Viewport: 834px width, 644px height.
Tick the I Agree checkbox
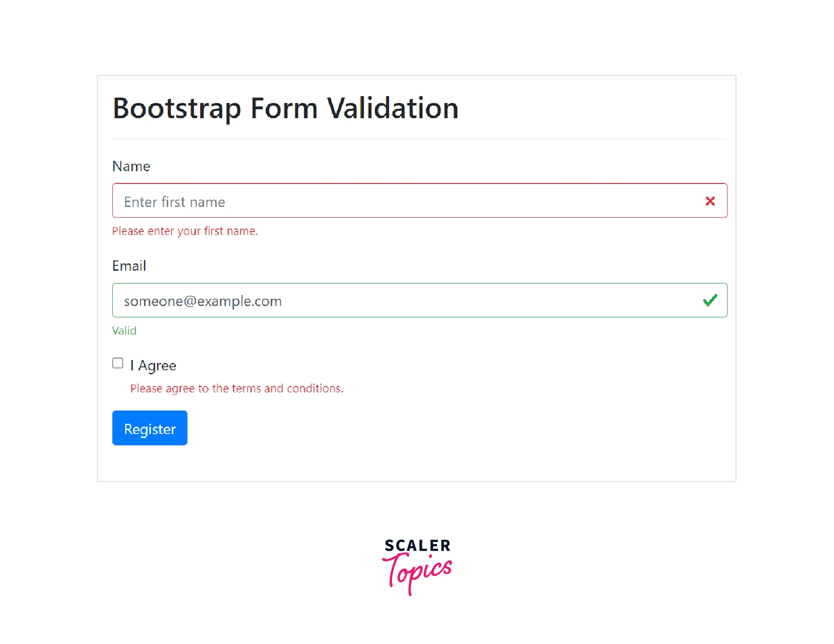click(x=118, y=363)
